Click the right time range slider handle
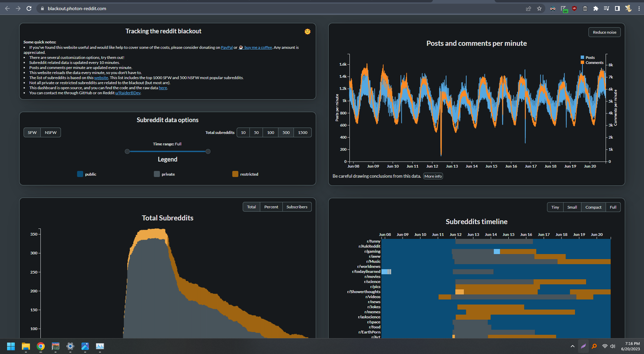Screen dimensions: 644x354 pos(208,151)
